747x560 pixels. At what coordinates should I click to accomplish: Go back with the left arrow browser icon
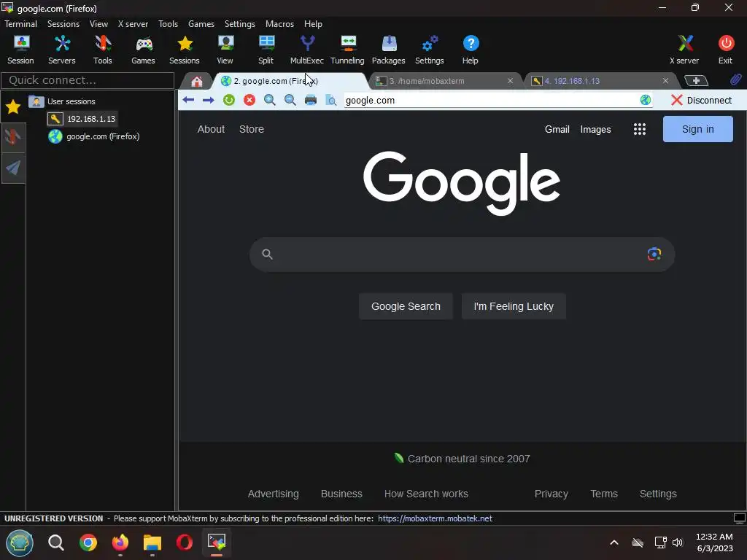(188, 100)
